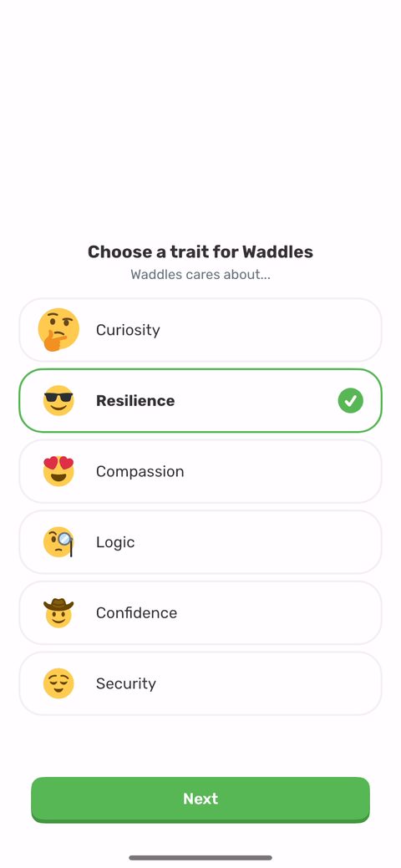Tap the 'Choose a trait for Waddles' heading
Screen dimensions: 401x868
click(200, 251)
